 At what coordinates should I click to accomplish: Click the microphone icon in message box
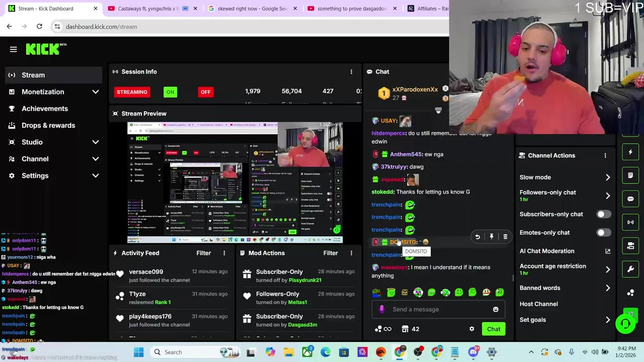[x=381, y=309]
